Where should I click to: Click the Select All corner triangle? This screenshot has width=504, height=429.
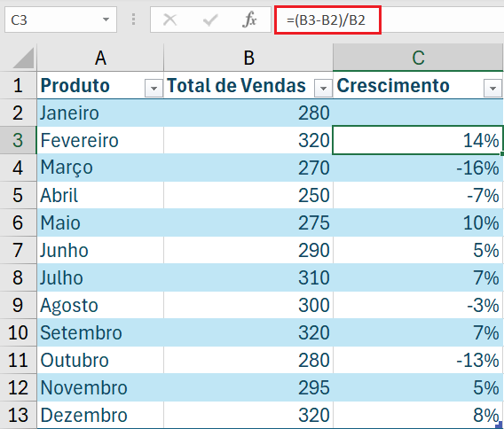[x=23, y=58]
